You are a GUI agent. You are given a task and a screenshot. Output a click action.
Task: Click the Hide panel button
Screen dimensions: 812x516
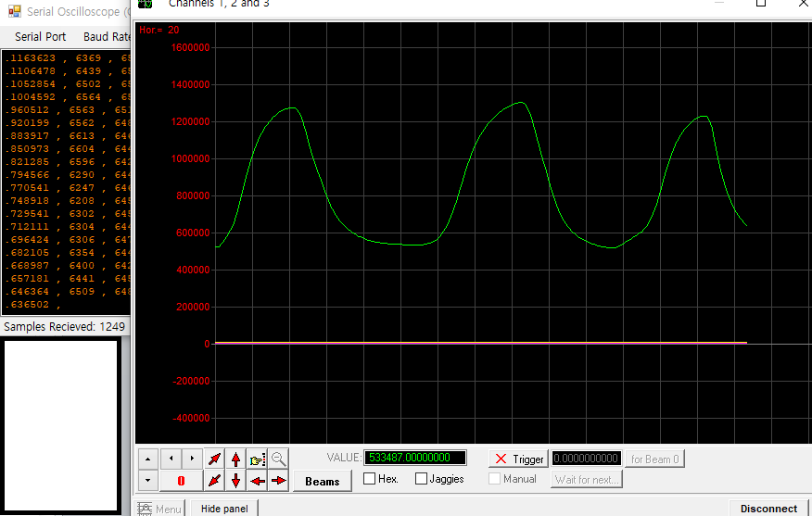224,509
